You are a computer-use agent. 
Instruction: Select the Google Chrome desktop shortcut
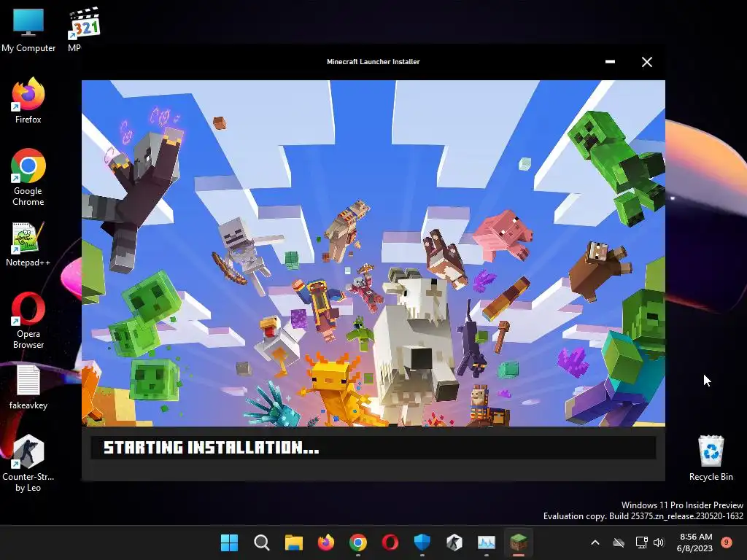click(28, 177)
